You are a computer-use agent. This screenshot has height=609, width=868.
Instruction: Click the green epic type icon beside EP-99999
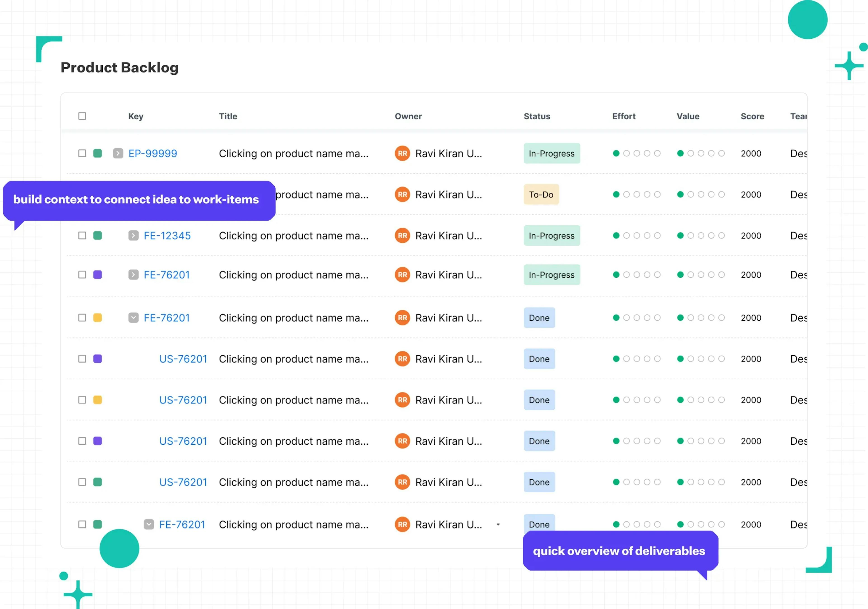coord(98,153)
